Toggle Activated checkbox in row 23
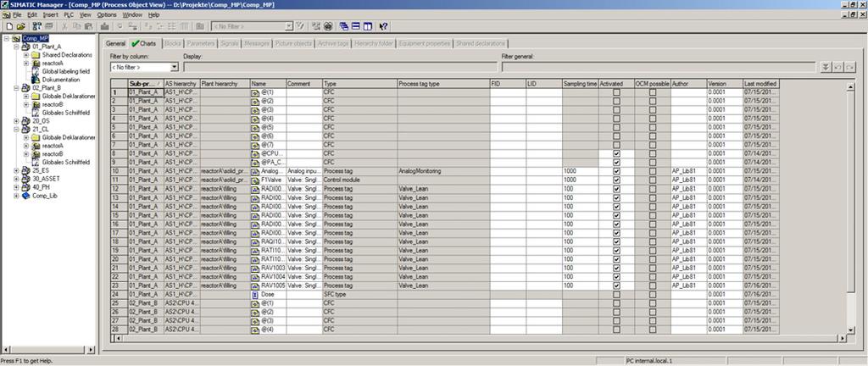The image size is (868, 366). pyautogui.click(x=616, y=286)
